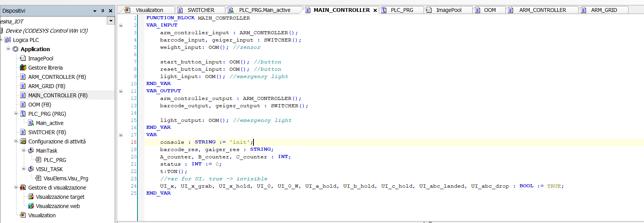
Task: Collapse the Logica PLC tree node
Action: coord(1,39)
